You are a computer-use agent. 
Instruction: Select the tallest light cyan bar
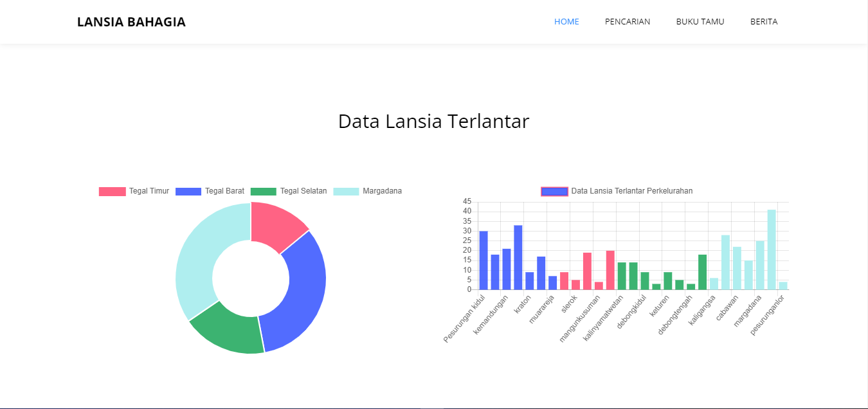point(771,250)
